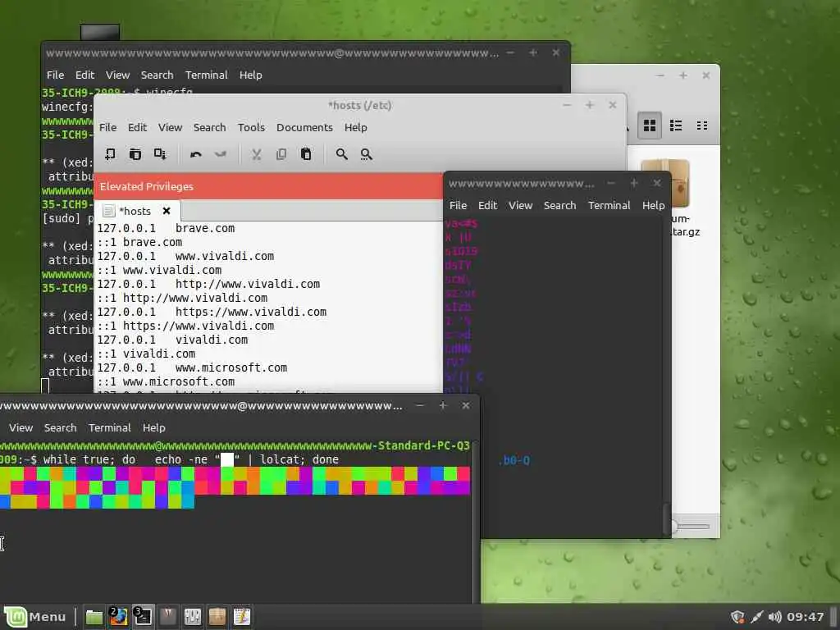Click the Redo arrow in the hosts editor
This screenshot has width=840, height=630.
(x=220, y=154)
